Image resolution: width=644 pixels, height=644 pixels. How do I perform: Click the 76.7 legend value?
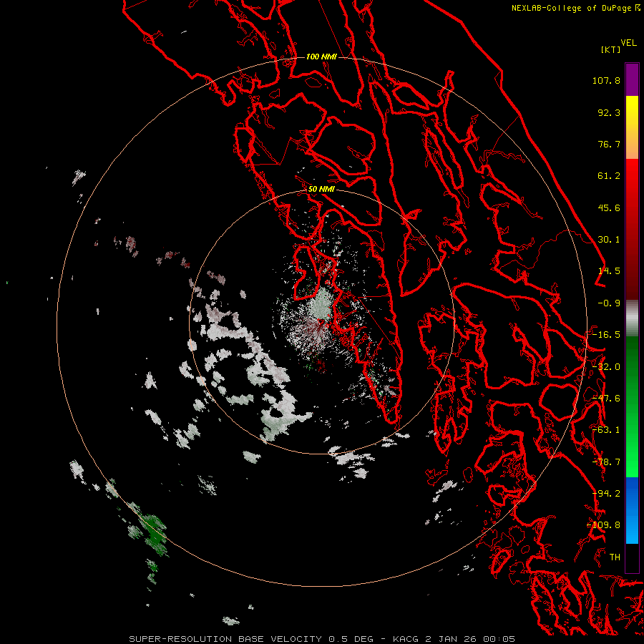click(x=609, y=144)
